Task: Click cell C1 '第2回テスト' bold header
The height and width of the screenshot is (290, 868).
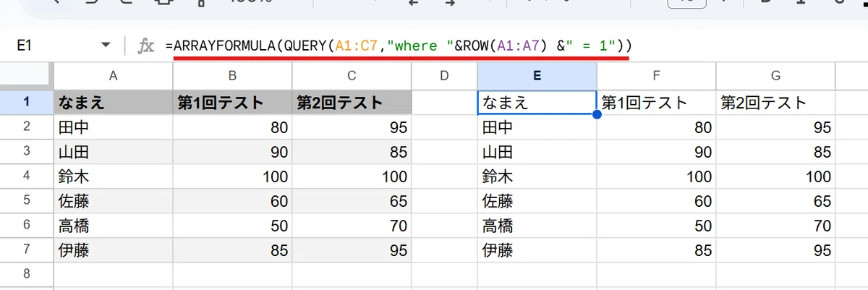Action: pyautogui.click(x=352, y=102)
